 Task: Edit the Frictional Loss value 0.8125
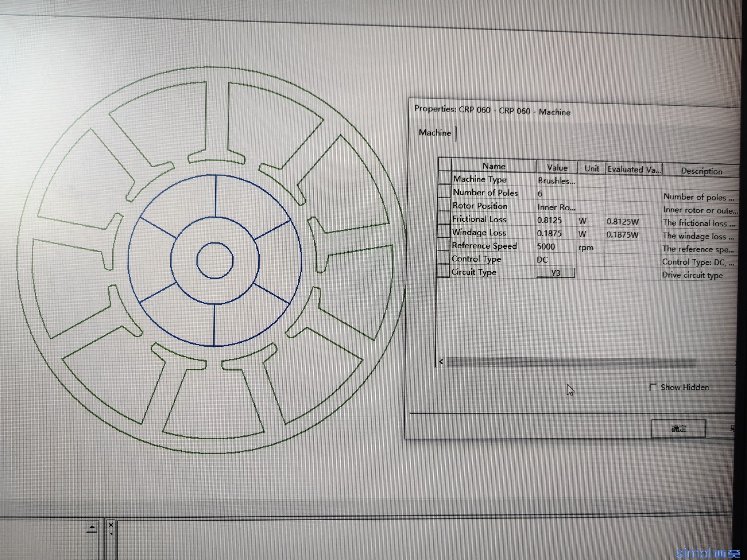(x=556, y=220)
